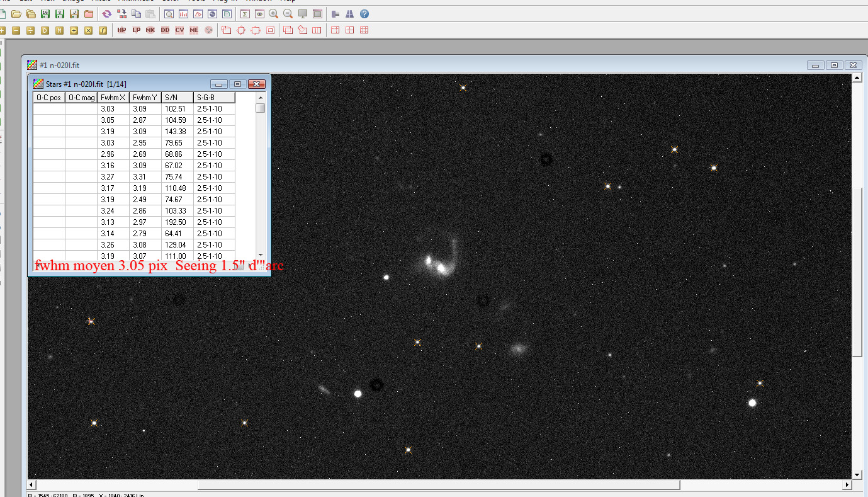Click the double-folder icon in the top toolbar
This screenshot has width=868, height=497.
click(x=30, y=14)
